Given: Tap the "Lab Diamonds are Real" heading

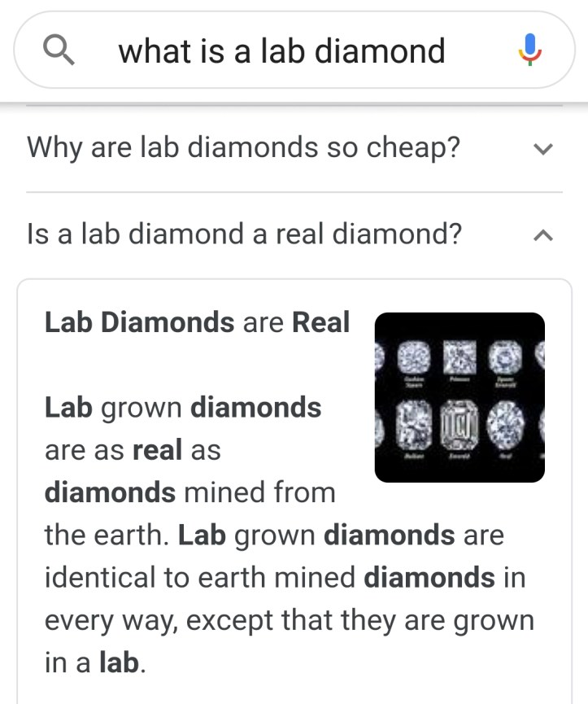Looking at the screenshot, I should click(x=197, y=322).
